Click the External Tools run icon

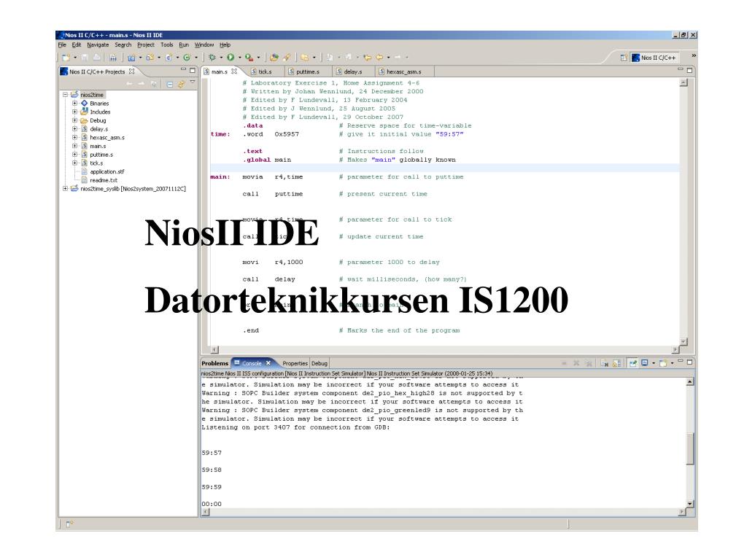(x=249, y=57)
